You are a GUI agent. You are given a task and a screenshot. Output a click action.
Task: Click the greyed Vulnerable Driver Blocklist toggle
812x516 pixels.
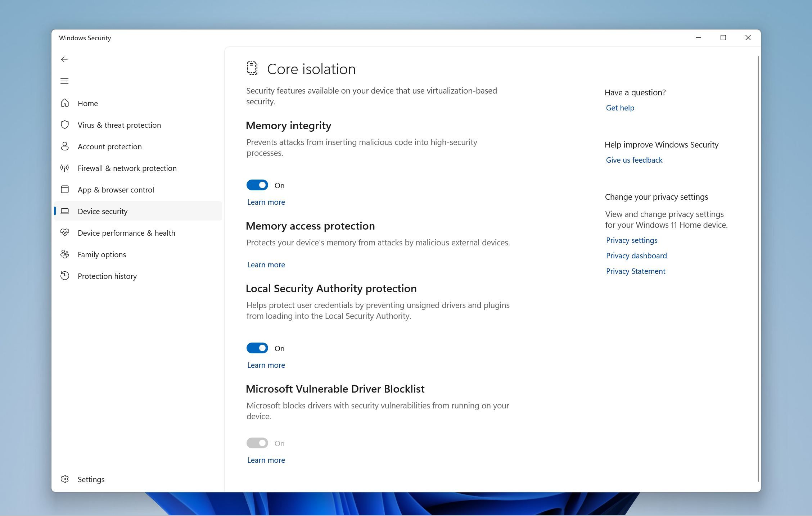257,443
